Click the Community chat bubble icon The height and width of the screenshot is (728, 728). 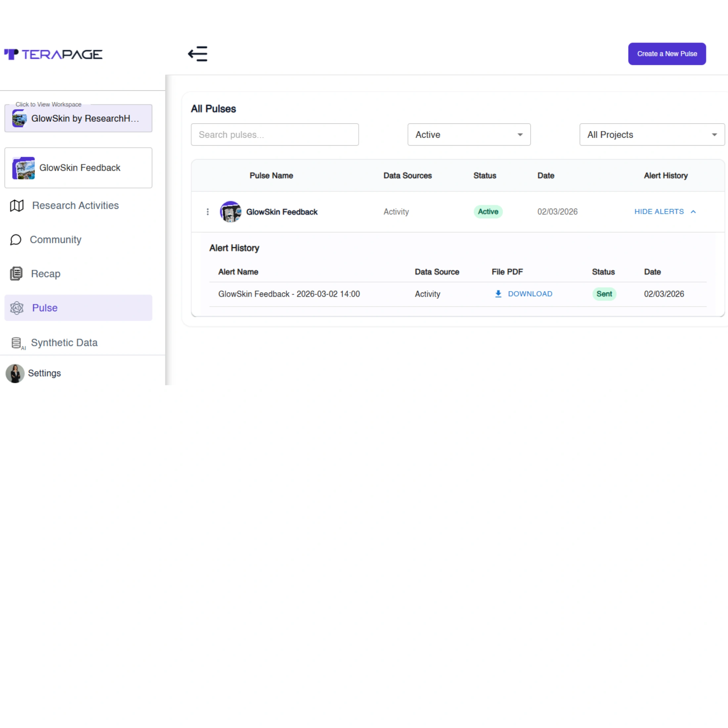(x=16, y=240)
